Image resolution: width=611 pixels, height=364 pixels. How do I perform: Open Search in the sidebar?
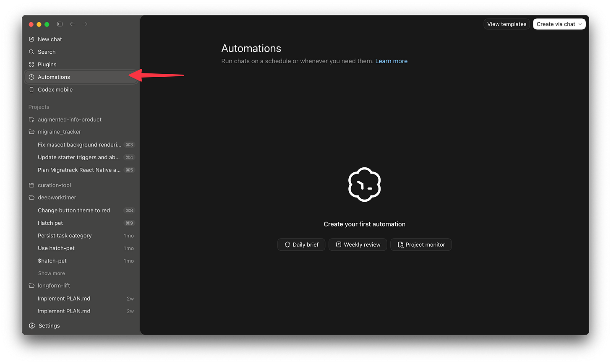pos(81,52)
